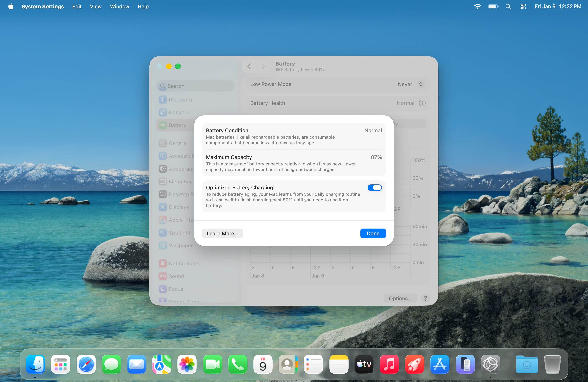Open Apple TV from the Dock
This screenshot has width=588, height=382.
[364, 364]
